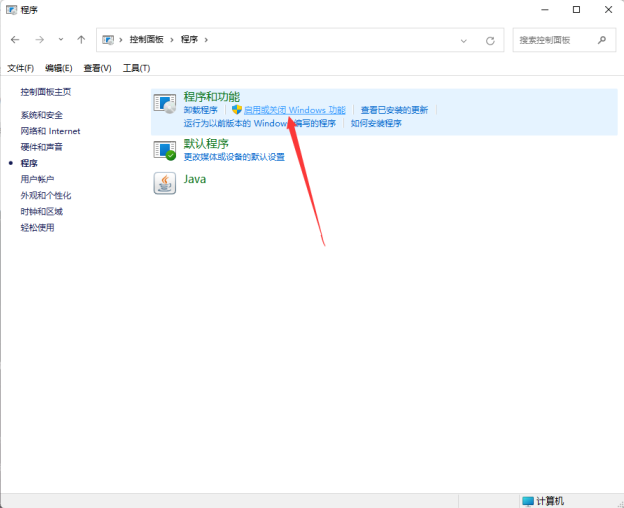
Task: Click the search magnifier icon
Action: tap(601, 40)
